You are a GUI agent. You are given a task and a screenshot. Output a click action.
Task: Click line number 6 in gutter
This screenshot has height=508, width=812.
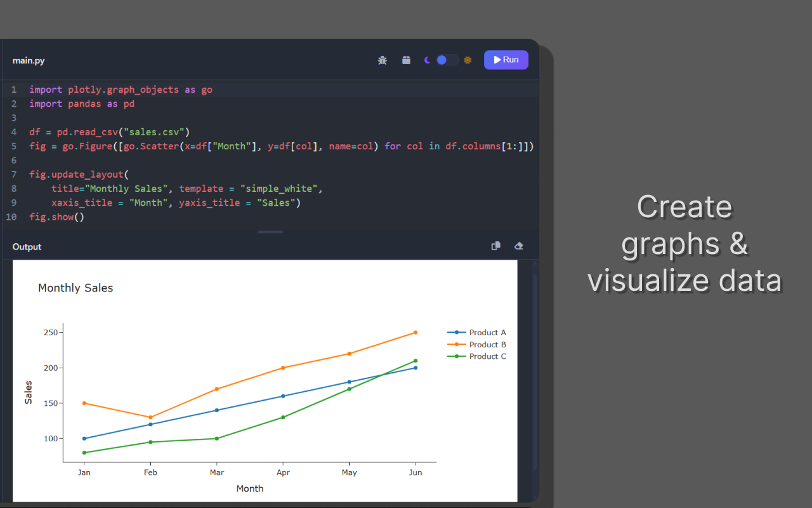click(14, 160)
